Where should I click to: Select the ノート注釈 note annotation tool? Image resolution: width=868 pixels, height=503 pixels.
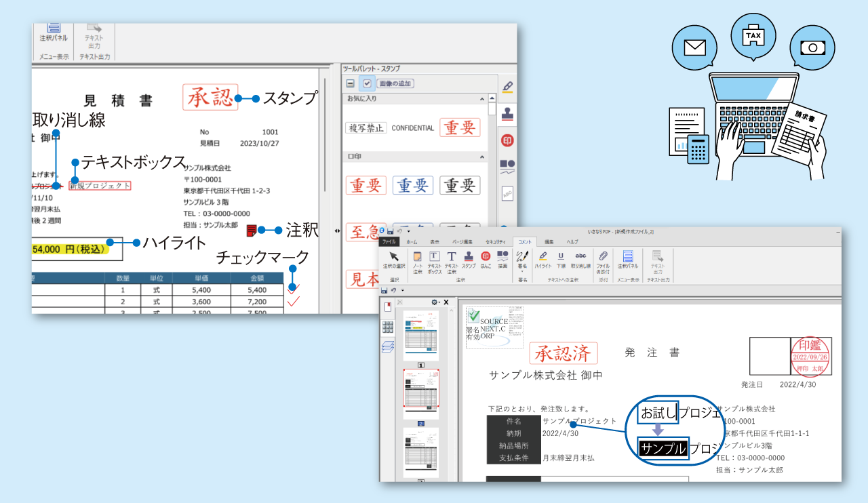(x=417, y=258)
